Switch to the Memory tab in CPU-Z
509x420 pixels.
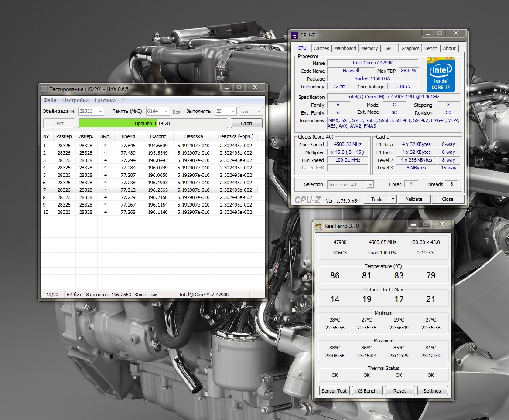(x=369, y=48)
